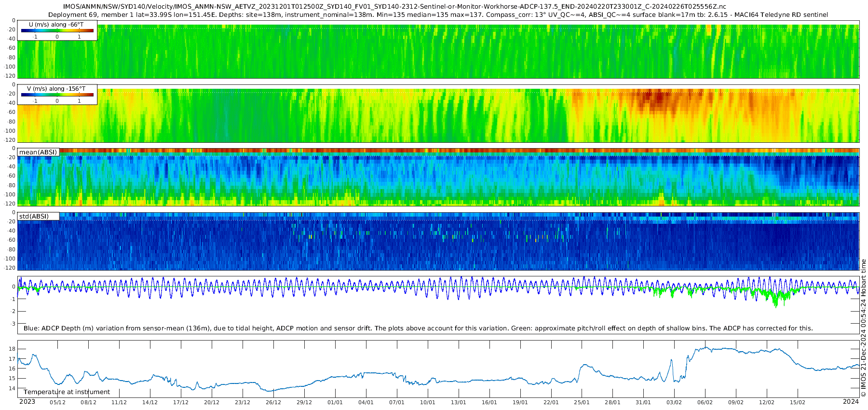Click the 2024 year label
The height and width of the screenshot is (410, 868).
click(x=851, y=402)
